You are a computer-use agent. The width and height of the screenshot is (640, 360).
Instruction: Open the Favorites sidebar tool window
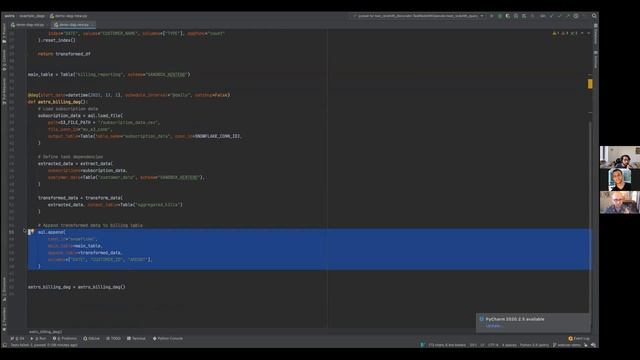pos(4,319)
